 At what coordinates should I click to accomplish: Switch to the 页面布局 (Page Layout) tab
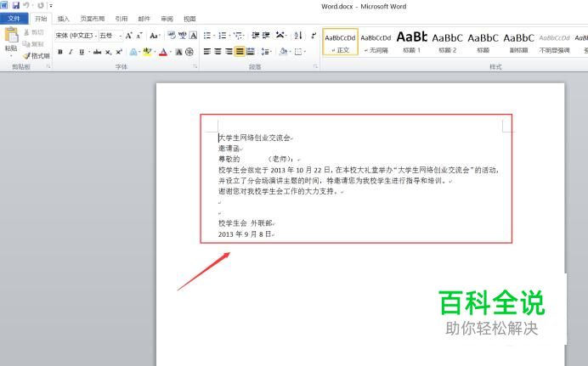click(x=93, y=19)
